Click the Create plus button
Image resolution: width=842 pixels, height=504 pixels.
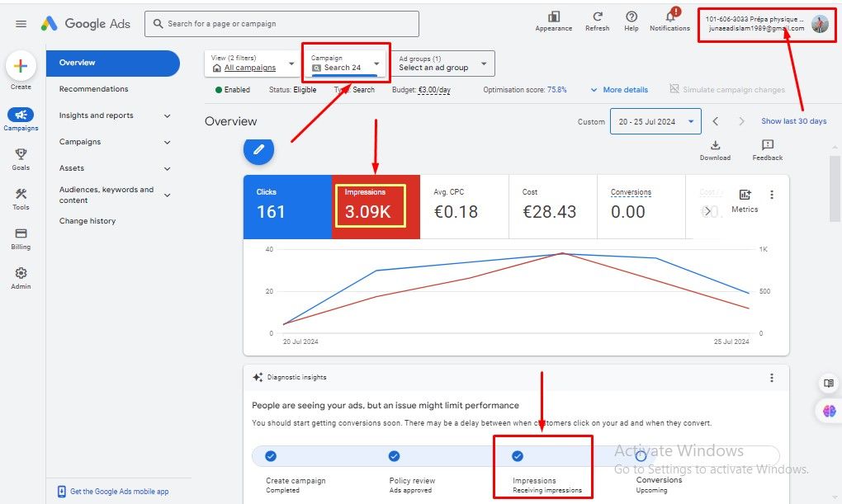click(x=21, y=67)
